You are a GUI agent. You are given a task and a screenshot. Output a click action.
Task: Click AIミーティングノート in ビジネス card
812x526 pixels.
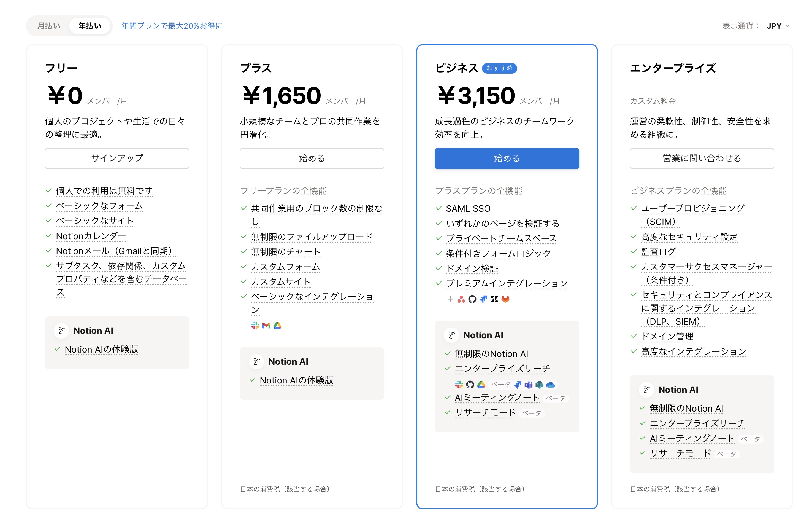(x=497, y=398)
